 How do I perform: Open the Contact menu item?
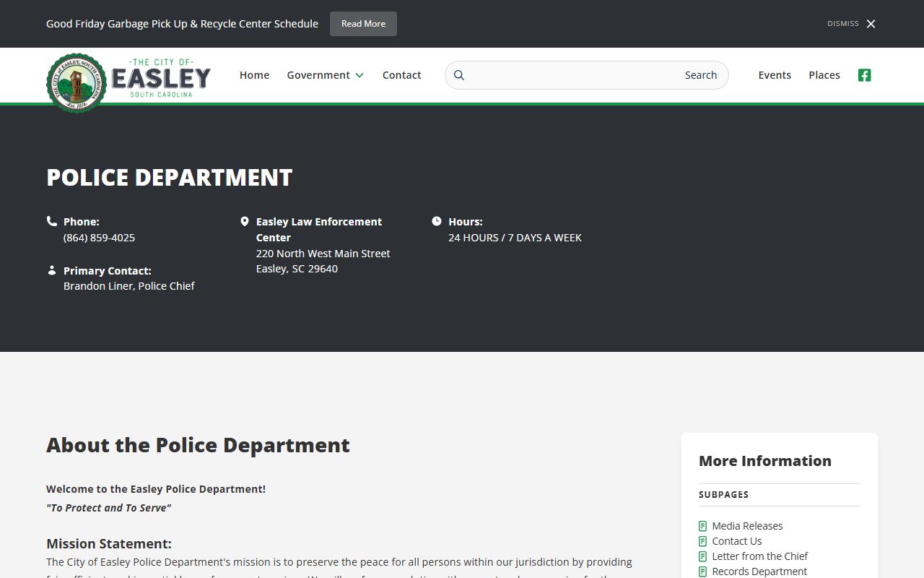click(402, 75)
